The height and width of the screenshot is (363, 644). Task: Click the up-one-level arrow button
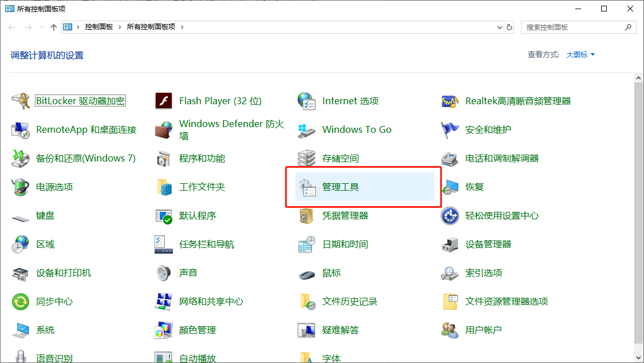click(x=54, y=27)
